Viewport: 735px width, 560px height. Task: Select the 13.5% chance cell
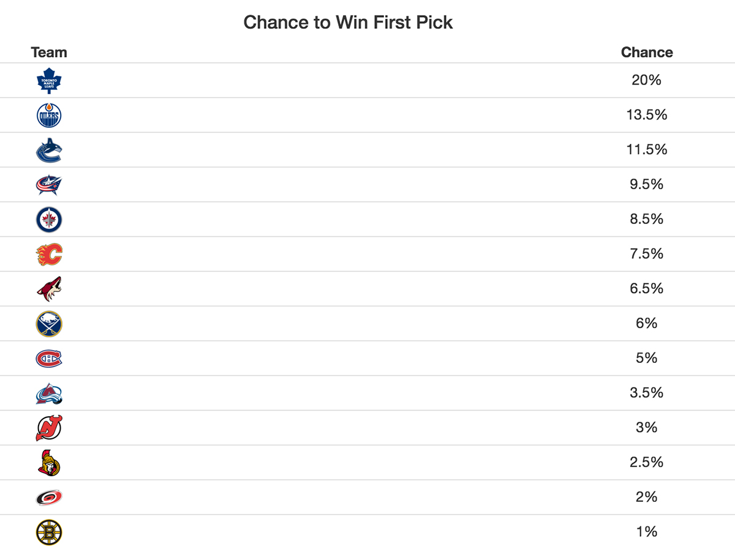[x=647, y=114]
